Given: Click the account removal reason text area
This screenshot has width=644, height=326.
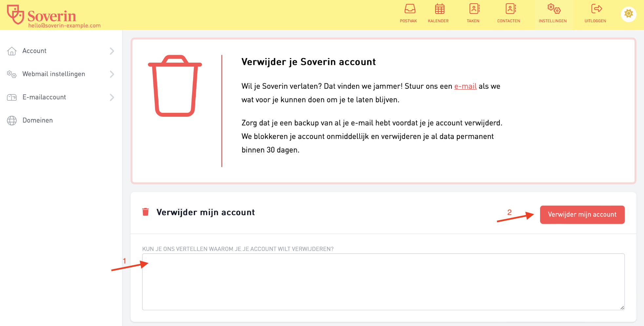Looking at the screenshot, I should pyautogui.click(x=383, y=282).
